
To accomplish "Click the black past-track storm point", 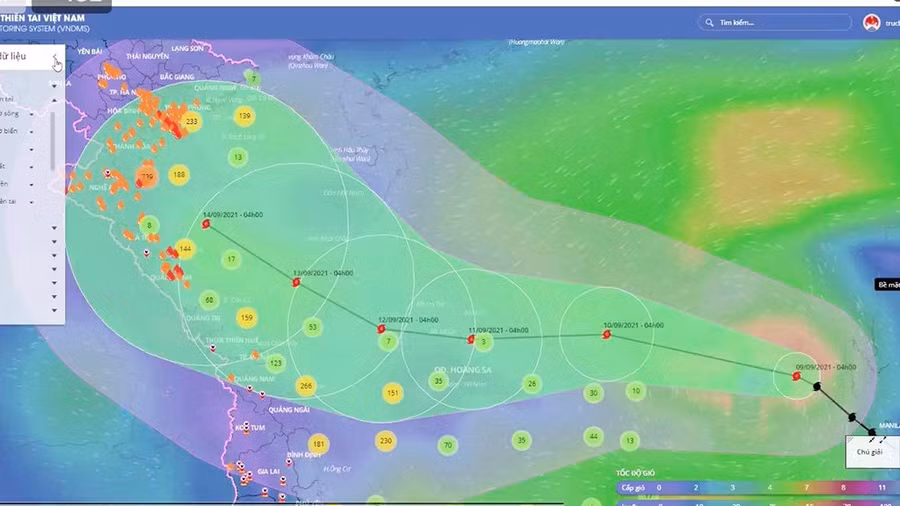I will click(818, 386).
